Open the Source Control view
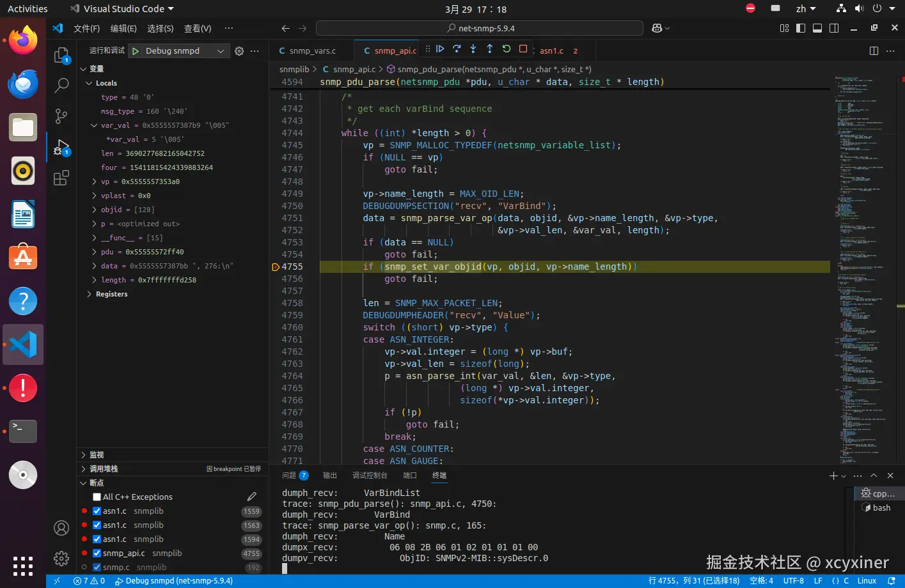 click(61, 116)
